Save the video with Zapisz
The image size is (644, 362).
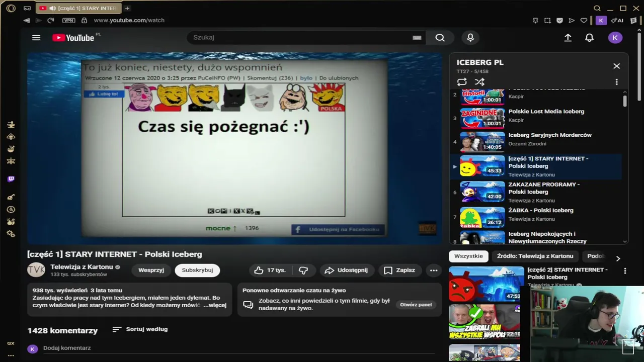click(x=399, y=270)
